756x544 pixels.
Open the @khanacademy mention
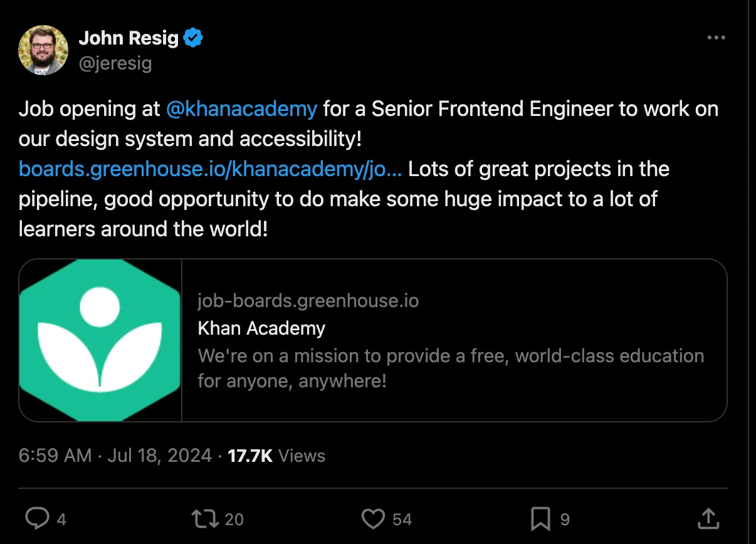[x=243, y=108]
